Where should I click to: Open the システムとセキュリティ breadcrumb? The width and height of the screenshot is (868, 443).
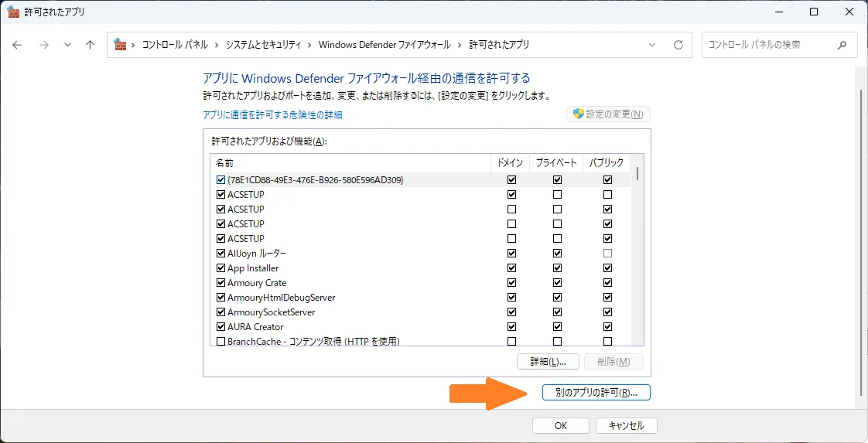pos(263,46)
